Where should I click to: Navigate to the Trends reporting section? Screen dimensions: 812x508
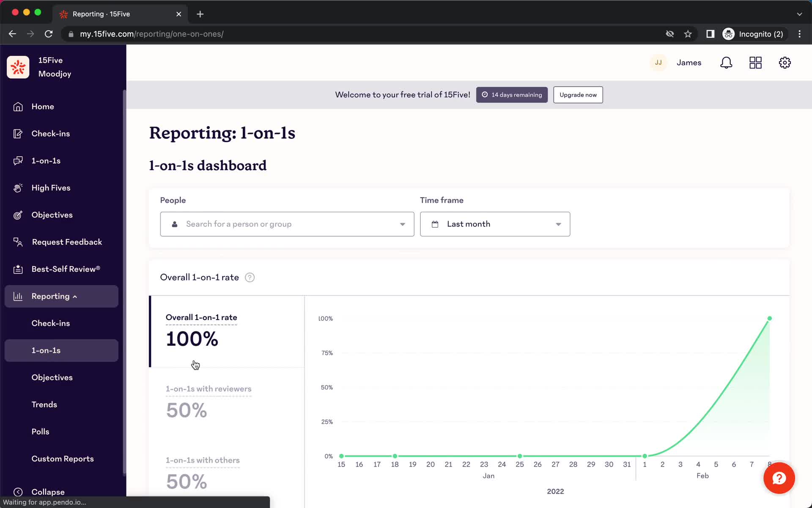coord(44,404)
